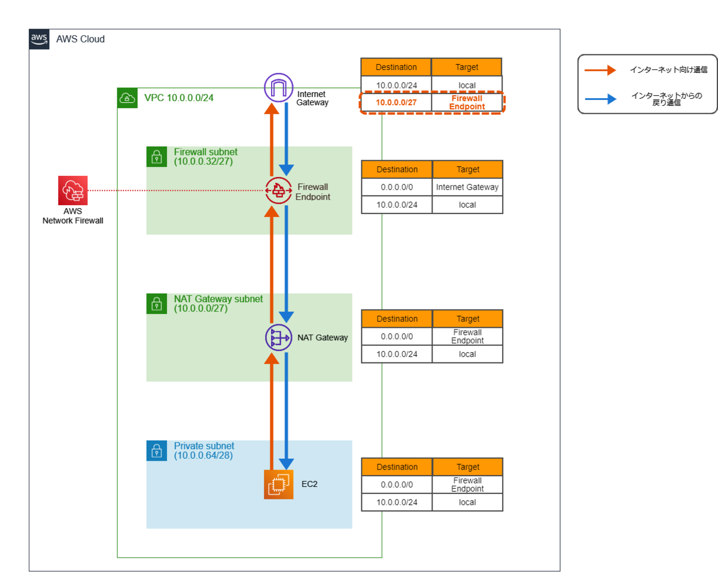Click '0.0.0.0/0' in Private subnet route table

point(397,485)
